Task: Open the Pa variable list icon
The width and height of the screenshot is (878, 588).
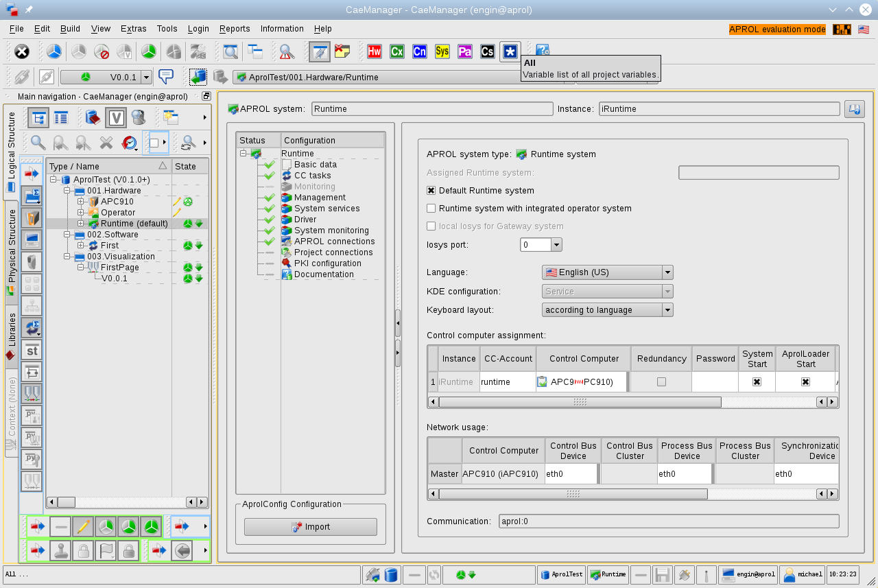Action: pyautogui.click(x=464, y=51)
